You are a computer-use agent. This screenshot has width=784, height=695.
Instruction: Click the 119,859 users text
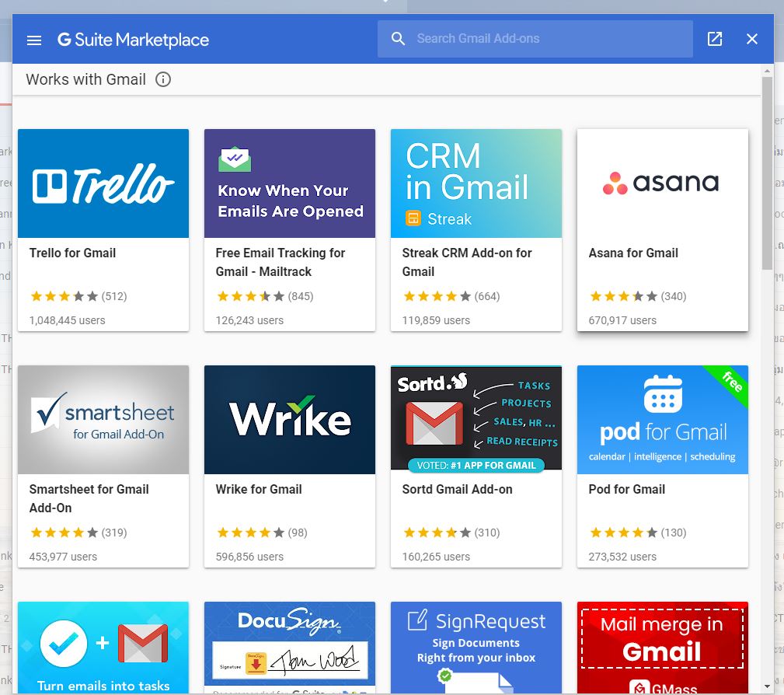tap(436, 320)
